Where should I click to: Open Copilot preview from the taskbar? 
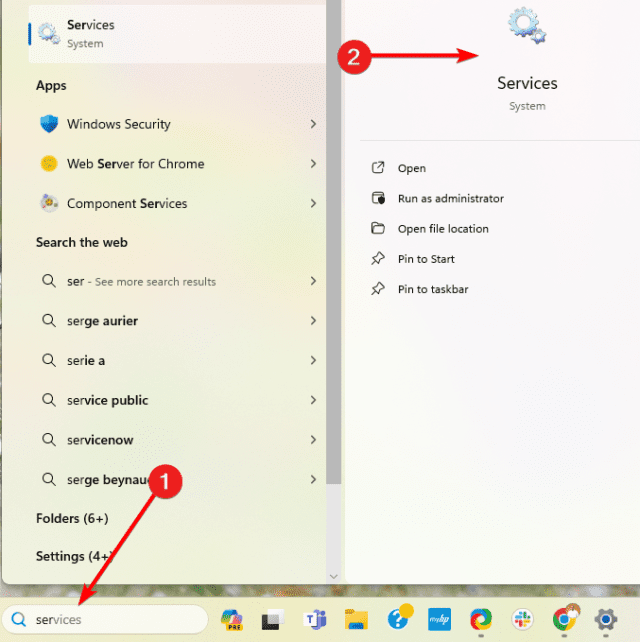[x=232, y=619]
